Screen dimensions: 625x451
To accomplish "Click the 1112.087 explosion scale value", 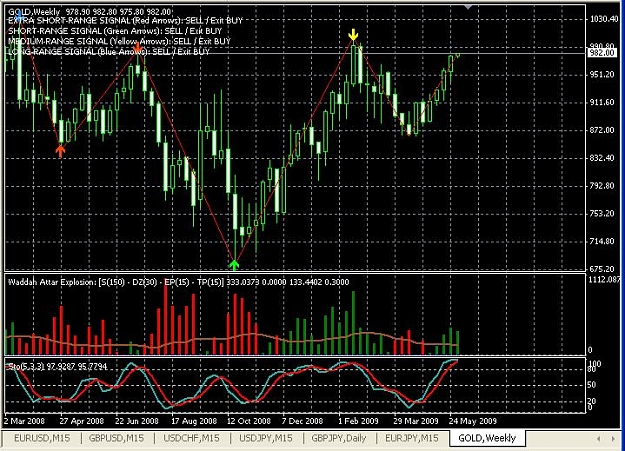I will (604, 280).
